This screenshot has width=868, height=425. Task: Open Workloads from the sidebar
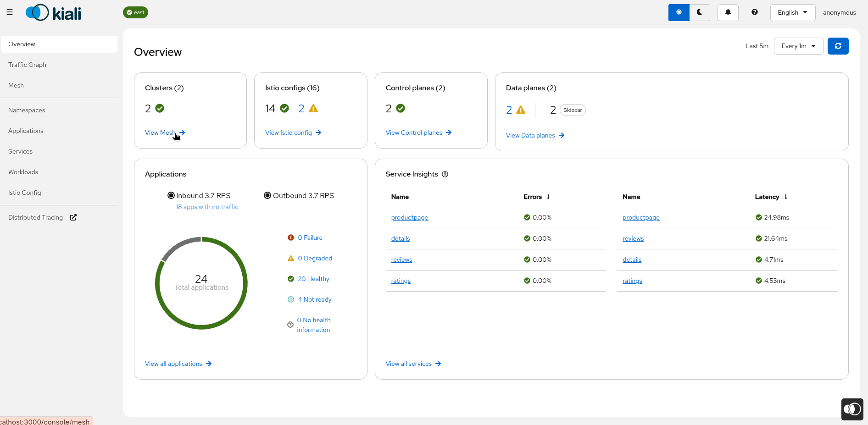coord(23,172)
